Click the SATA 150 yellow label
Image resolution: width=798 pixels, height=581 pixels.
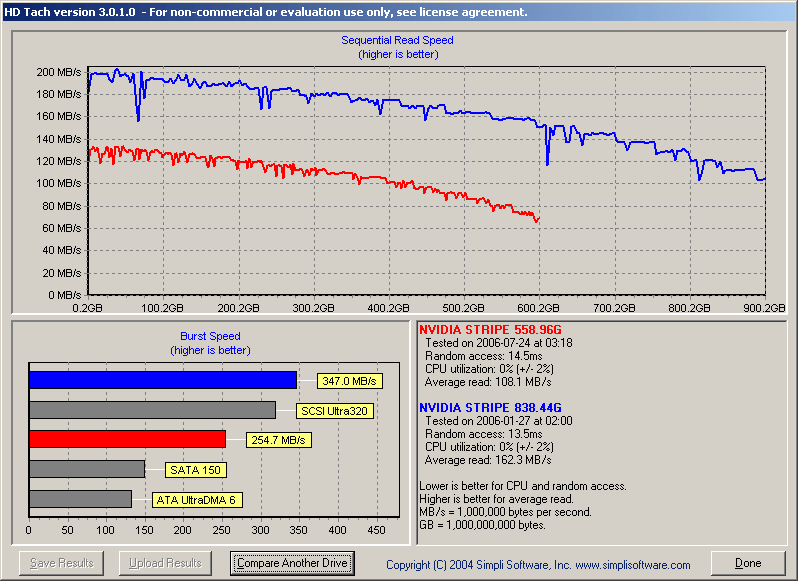(195, 470)
